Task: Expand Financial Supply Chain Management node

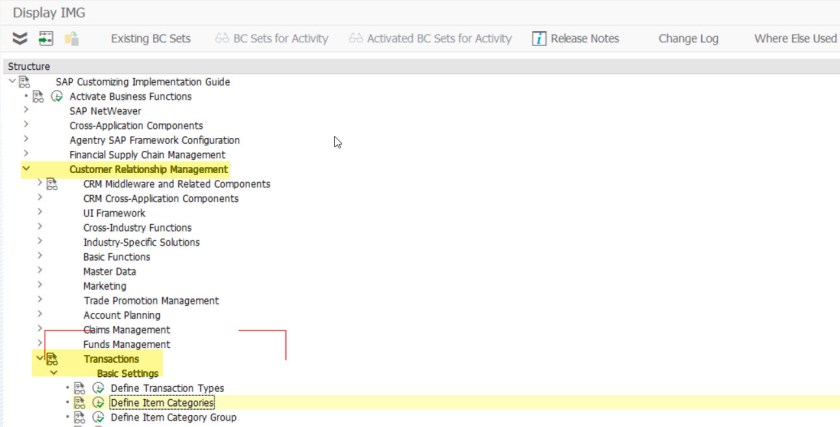Action: click(x=26, y=153)
